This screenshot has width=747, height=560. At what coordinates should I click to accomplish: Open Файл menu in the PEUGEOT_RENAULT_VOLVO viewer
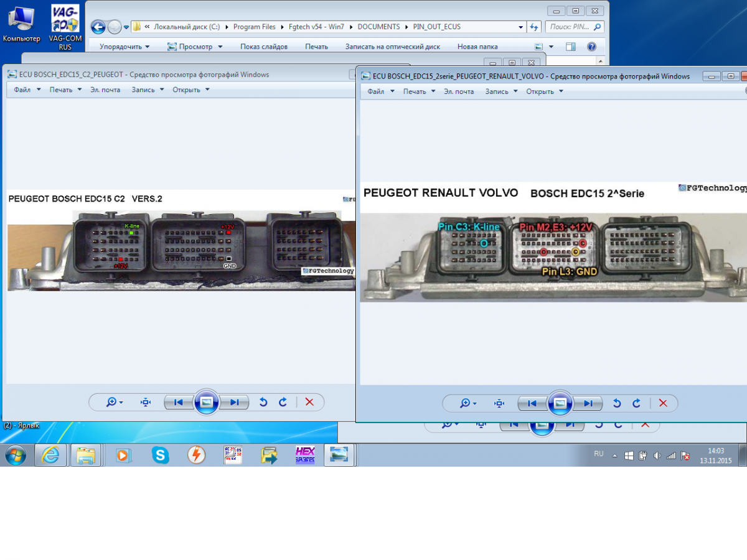(x=380, y=91)
